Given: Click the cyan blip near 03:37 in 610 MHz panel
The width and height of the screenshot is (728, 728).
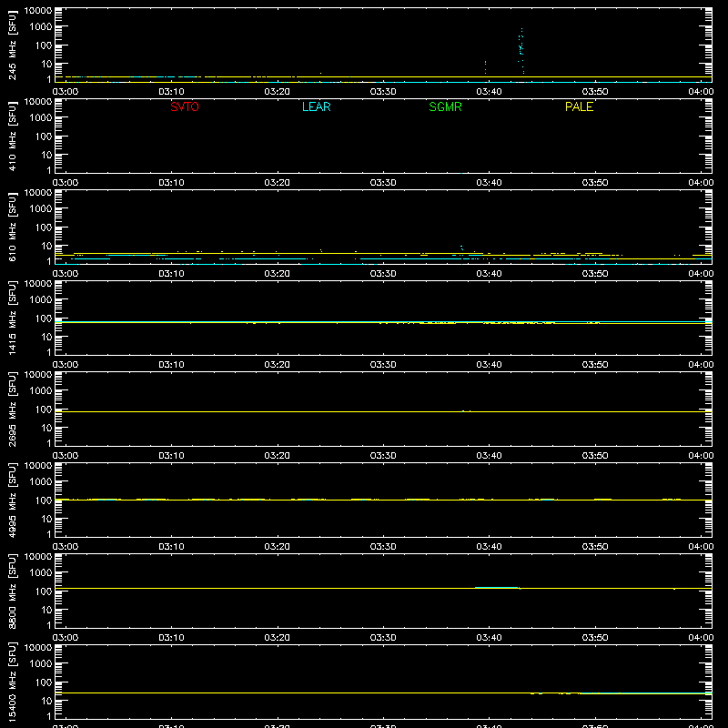Looking at the screenshot, I should (461, 248).
